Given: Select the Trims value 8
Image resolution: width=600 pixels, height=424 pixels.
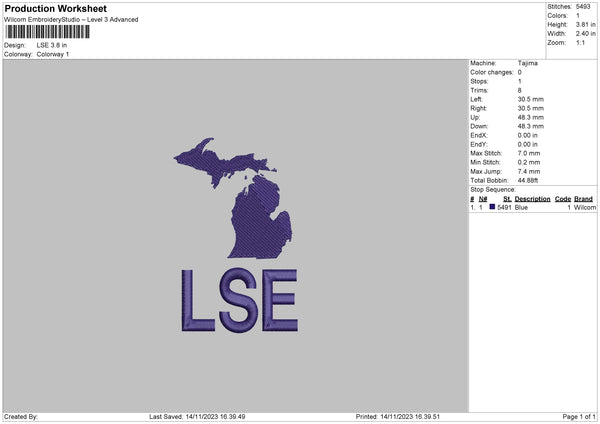Looking at the screenshot, I should pos(520,90).
